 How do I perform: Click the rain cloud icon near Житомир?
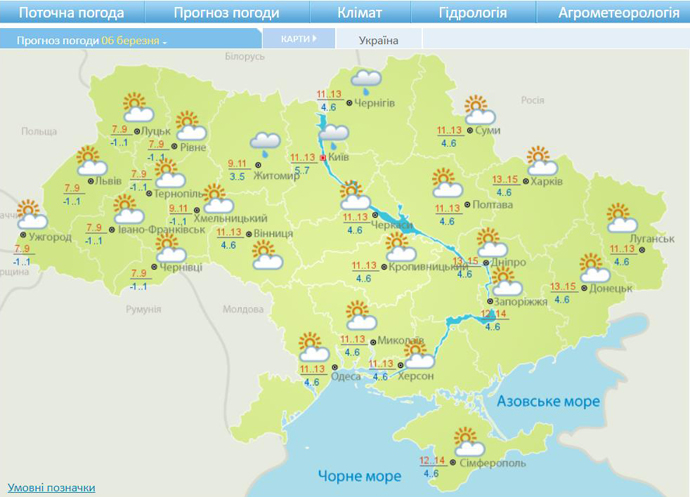pyautogui.click(x=264, y=146)
